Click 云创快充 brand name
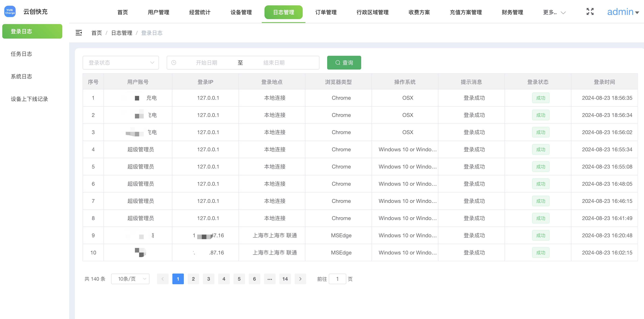The height and width of the screenshot is (319, 644). [x=36, y=11]
